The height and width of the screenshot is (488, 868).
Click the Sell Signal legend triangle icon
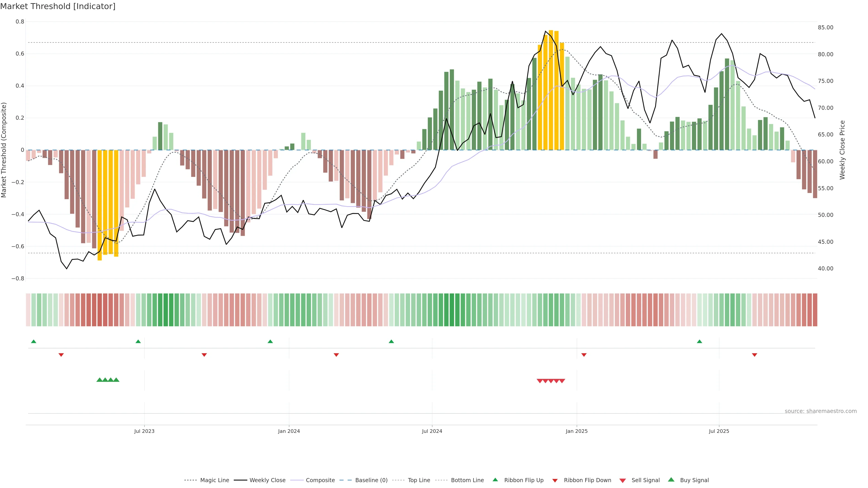click(622, 480)
